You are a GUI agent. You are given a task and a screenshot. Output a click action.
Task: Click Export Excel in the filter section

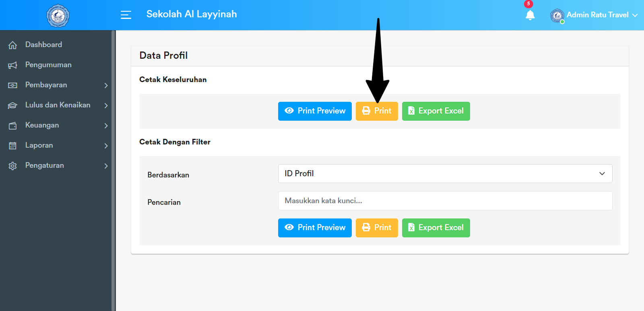[436, 228]
